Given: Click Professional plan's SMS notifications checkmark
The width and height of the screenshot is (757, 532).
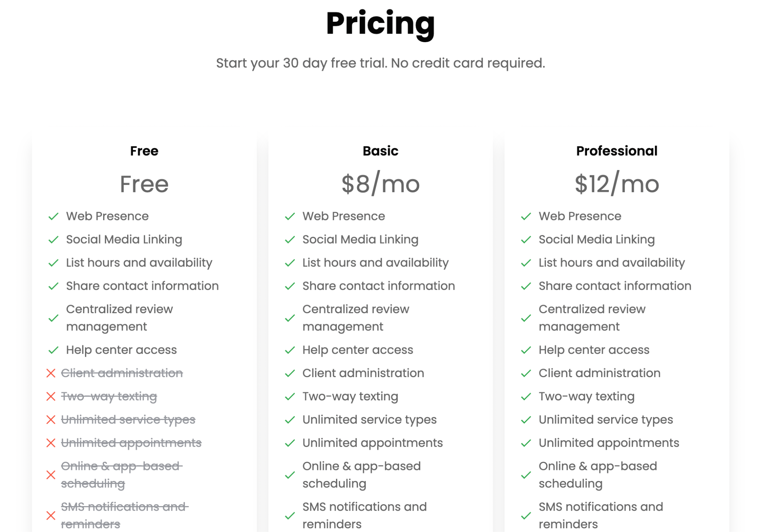Looking at the screenshot, I should pyautogui.click(x=526, y=516).
